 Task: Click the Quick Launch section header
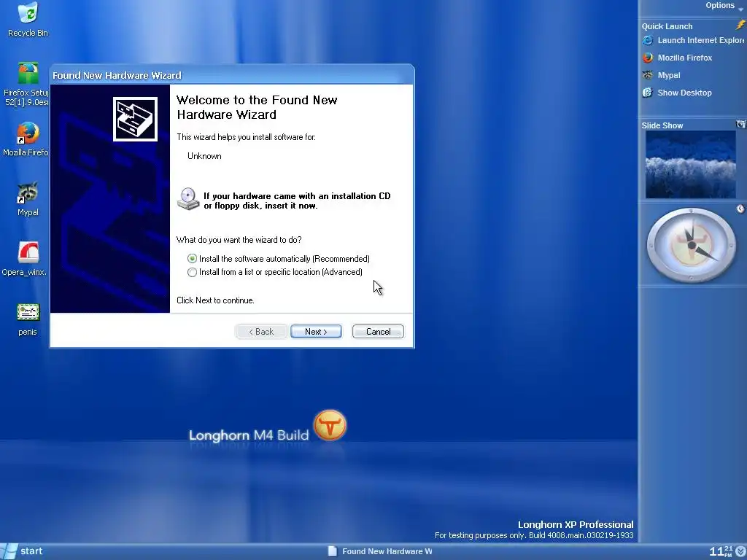tap(667, 26)
